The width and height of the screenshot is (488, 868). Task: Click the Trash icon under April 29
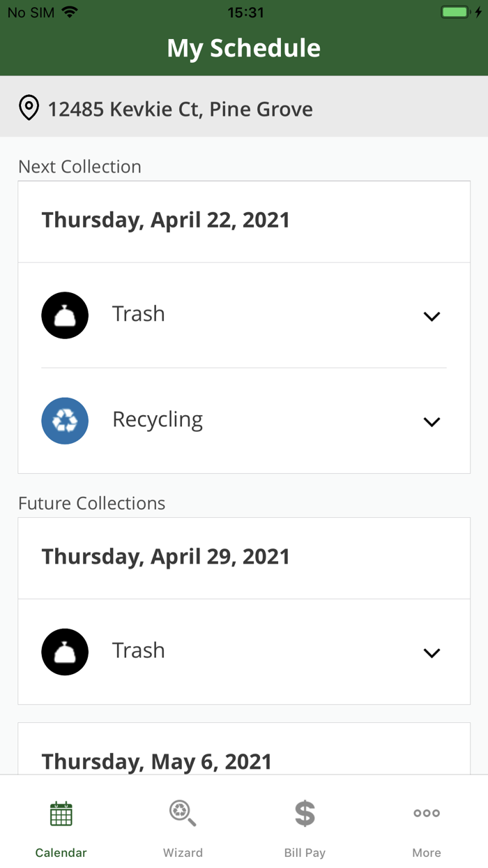(x=65, y=652)
